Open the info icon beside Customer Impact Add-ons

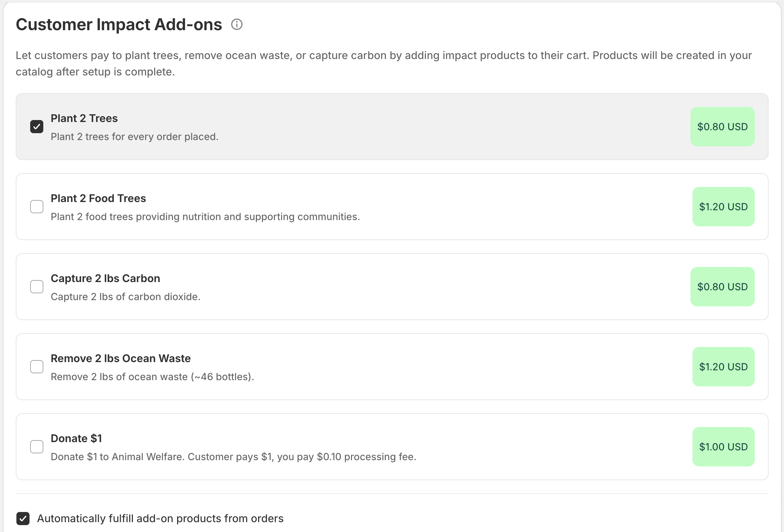237,25
